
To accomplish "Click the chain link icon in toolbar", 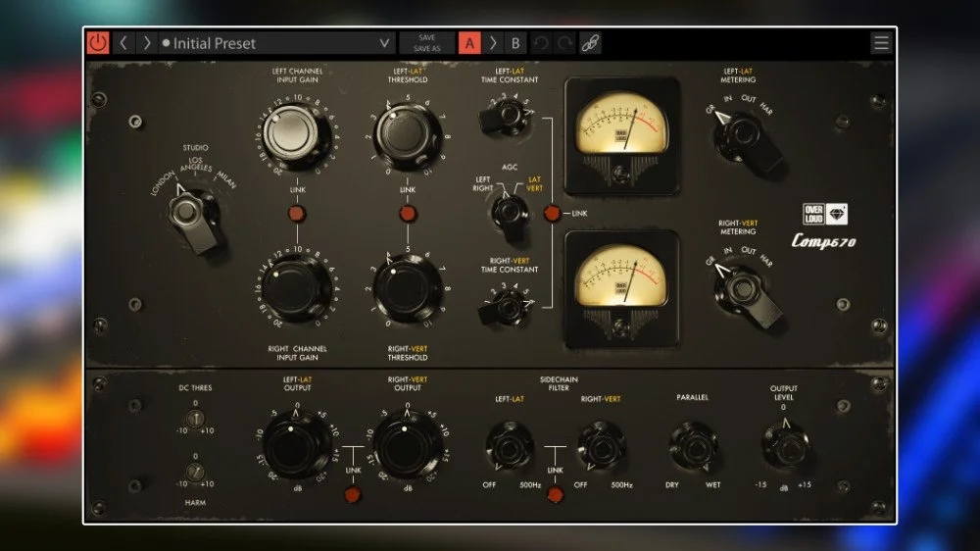I will [590, 43].
